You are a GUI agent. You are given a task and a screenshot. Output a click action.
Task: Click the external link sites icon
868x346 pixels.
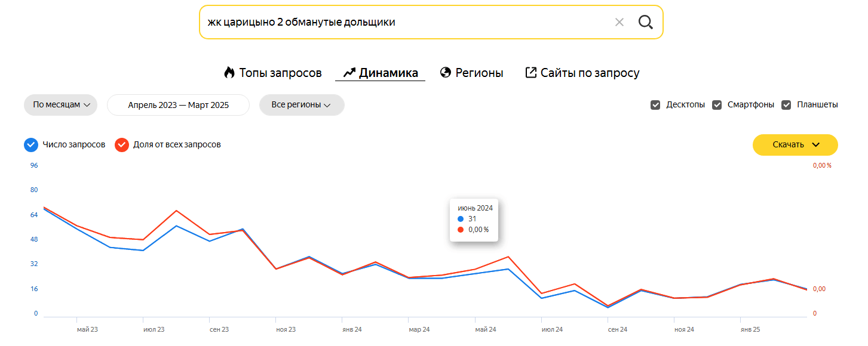(x=530, y=73)
